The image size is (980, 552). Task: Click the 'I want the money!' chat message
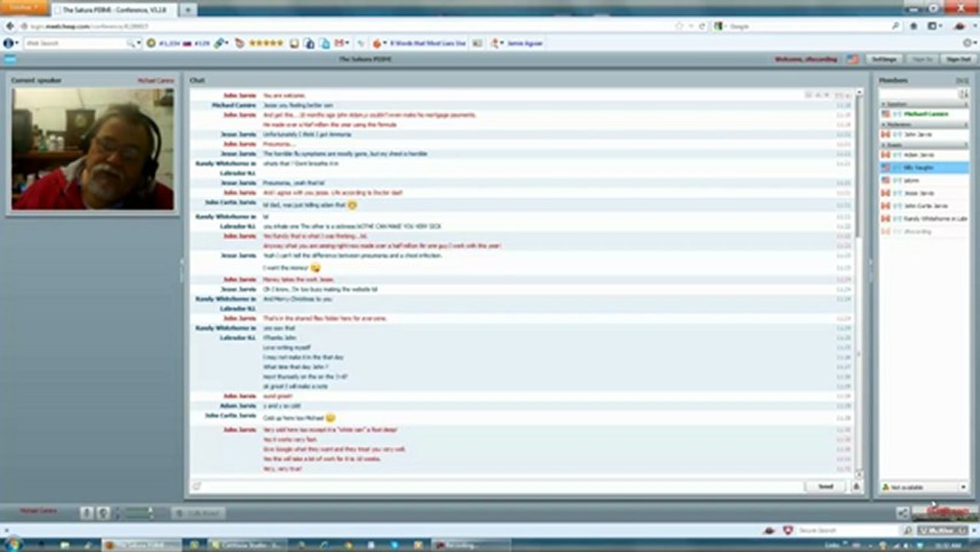(286, 268)
